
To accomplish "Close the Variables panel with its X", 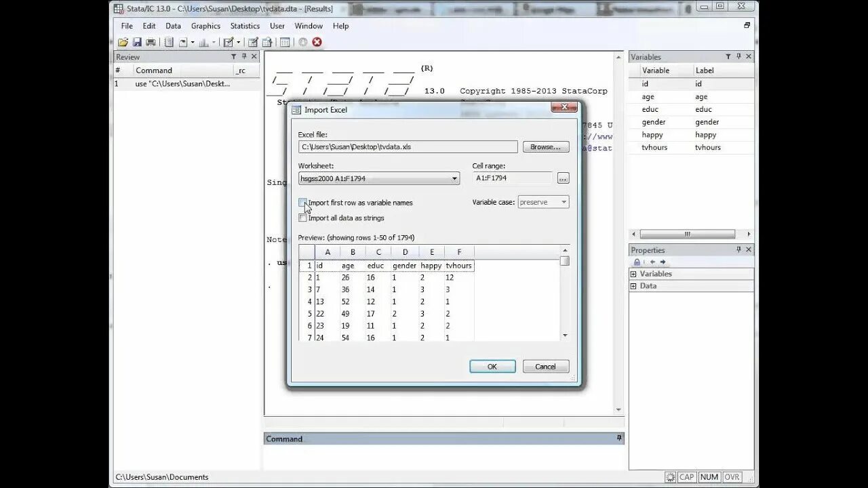I will point(749,57).
